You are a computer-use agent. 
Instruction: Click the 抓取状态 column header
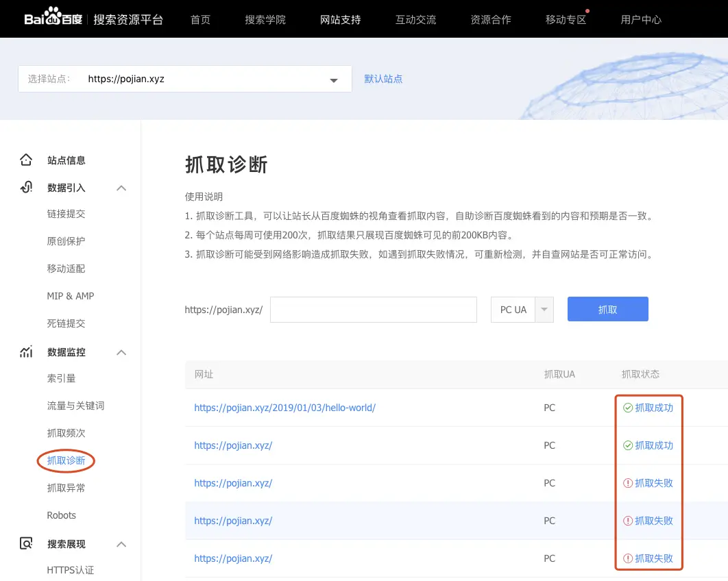click(640, 374)
